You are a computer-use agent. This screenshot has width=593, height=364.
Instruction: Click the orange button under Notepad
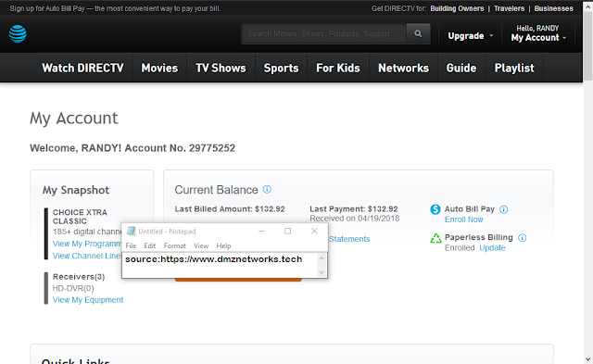coord(238,280)
